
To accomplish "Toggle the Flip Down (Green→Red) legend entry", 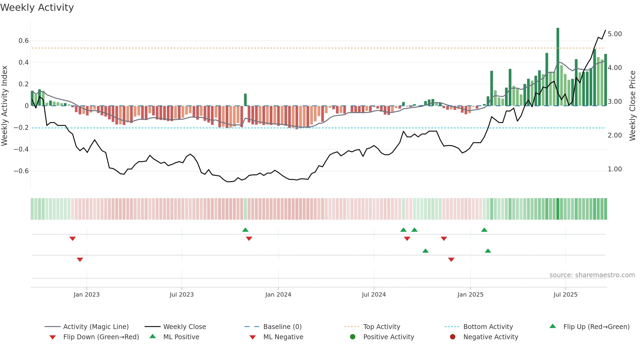I will click(94, 337).
